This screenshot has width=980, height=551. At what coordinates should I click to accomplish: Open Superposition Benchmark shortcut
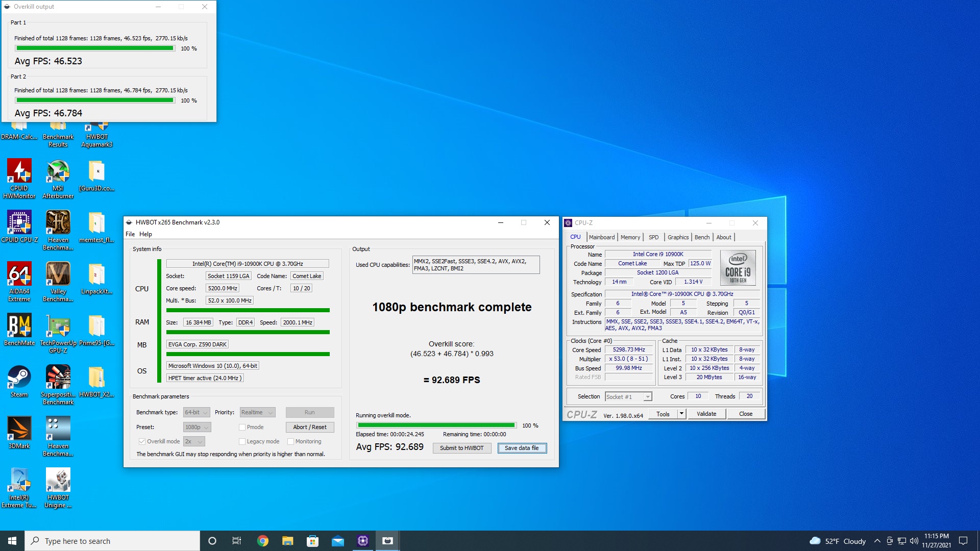click(58, 385)
